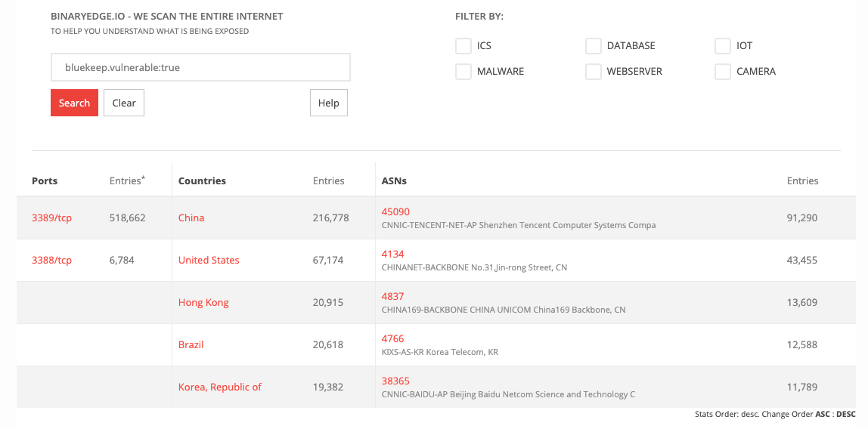Change stats order to DESC

click(x=846, y=414)
